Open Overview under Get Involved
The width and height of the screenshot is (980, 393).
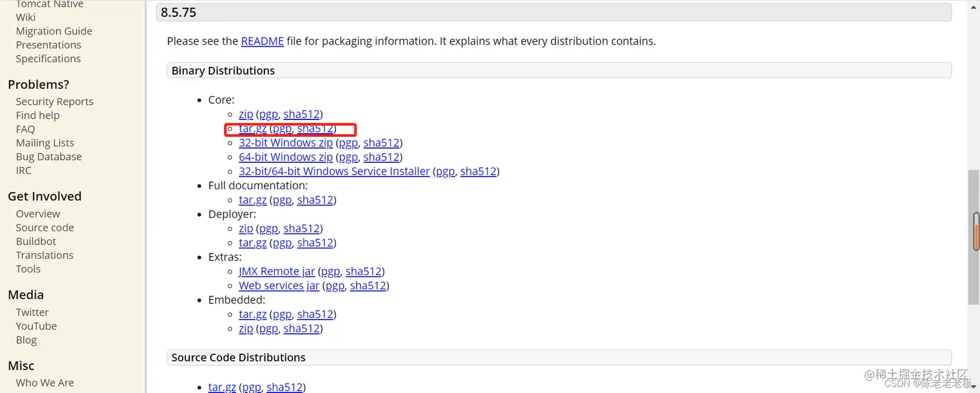pyautogui.click(x=38, y=214)
